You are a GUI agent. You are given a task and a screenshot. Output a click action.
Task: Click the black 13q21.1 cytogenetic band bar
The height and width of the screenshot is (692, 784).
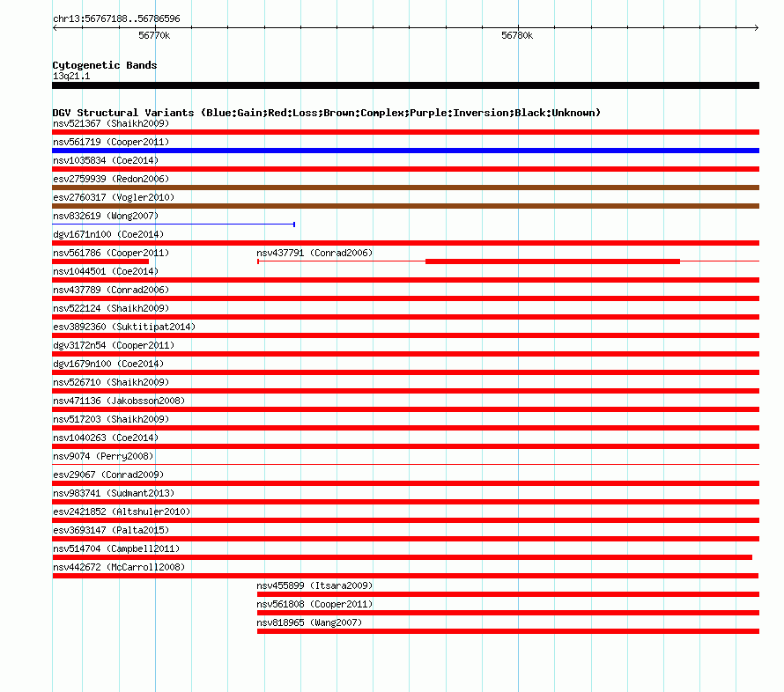pos(405,85)
